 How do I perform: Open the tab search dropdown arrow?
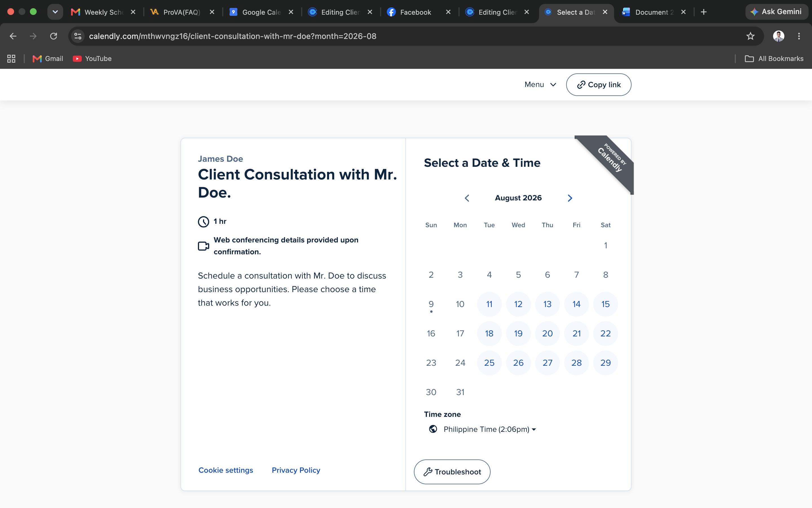click(55, 12)
